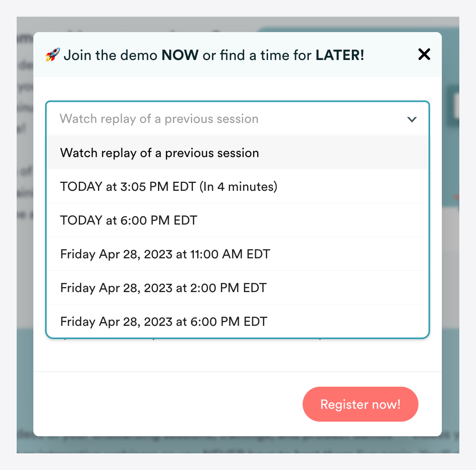Click the 'Register now!' button

point(360,404)
